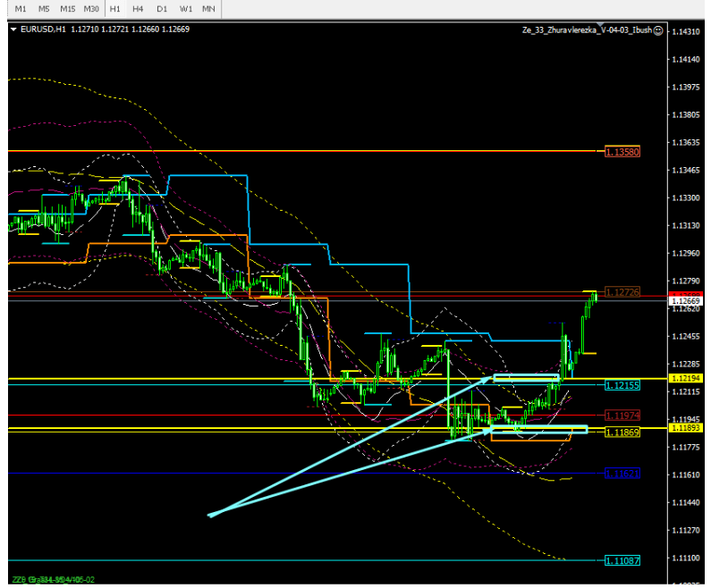711x588 pixels.
Task: Click the 1.11087 bottom level label
Action: tap(622, 560)
